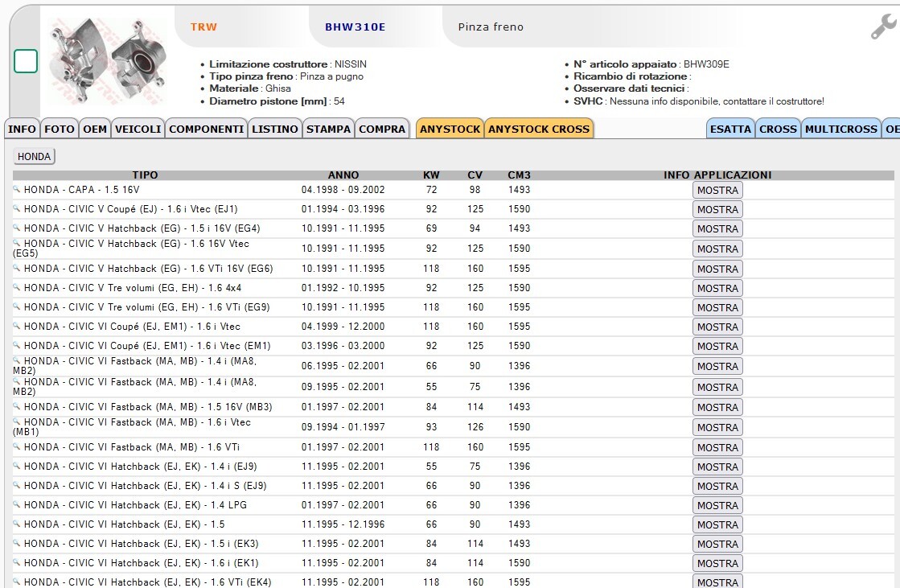This screenshot has width=900, height=588.
Task: Open the COMPONENTI tab
Action: pyautogui.click(x=206, y=129)
